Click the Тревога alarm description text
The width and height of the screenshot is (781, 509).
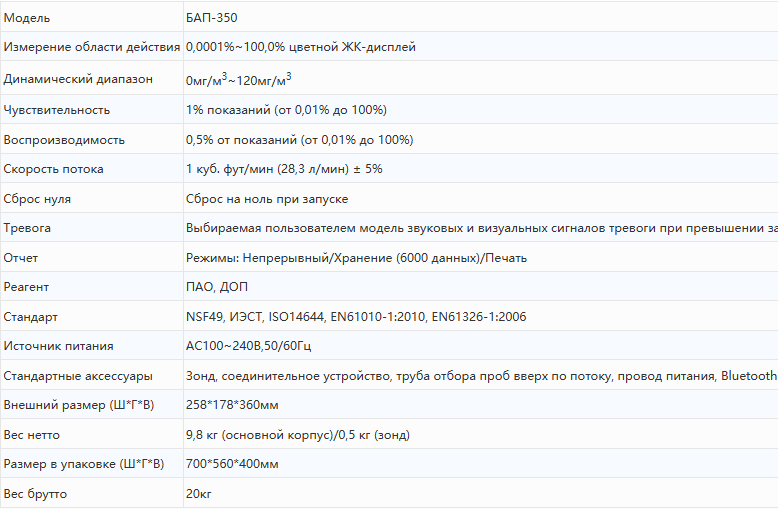click(480, 228)
